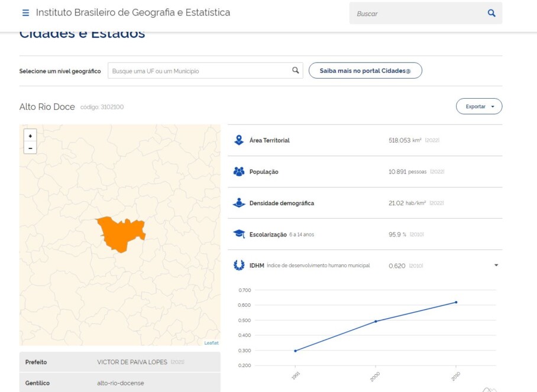The height and width of the screenshot is (392, 537).
Task: Click the População people icon
Action: point(239,171)
